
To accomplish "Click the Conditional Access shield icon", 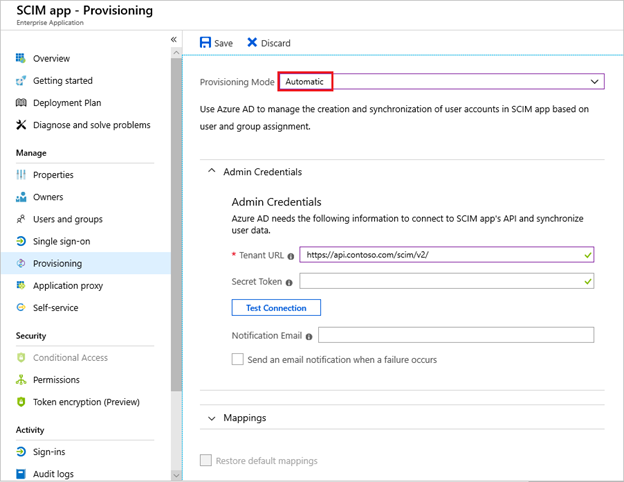I will click(x=21, y=357).
